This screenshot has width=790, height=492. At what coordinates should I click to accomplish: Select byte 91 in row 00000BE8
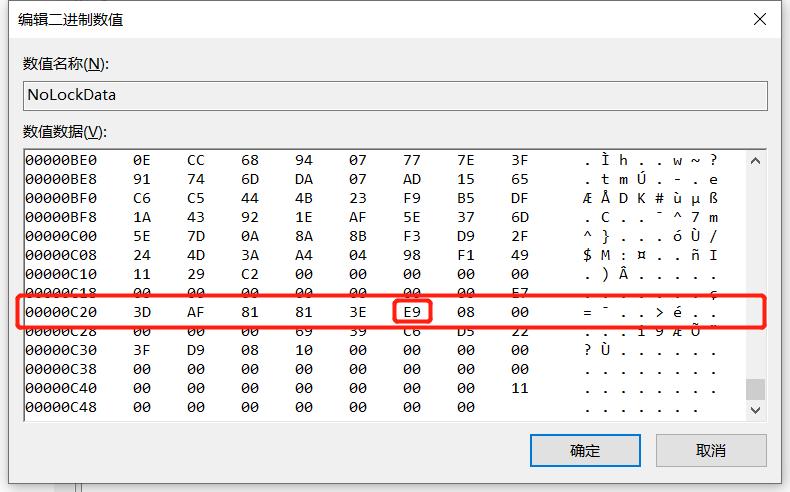[x=142, y=179]
